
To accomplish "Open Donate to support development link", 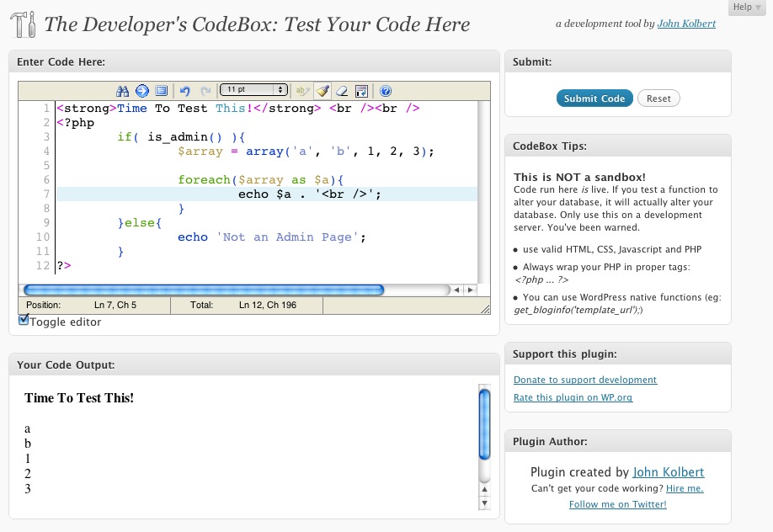I will (585, 380).
